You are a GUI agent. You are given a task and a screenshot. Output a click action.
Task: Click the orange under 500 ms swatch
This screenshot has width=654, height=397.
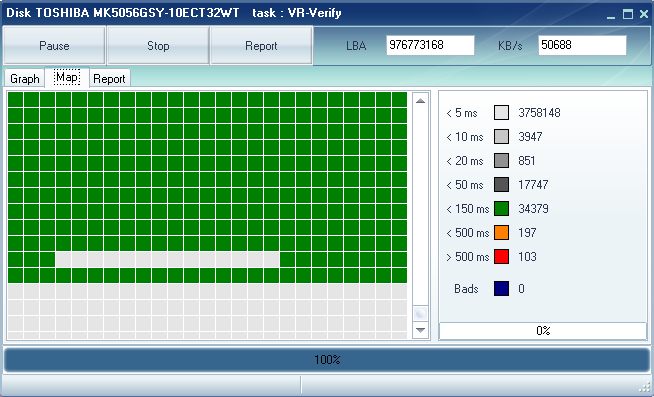[x=501, y=233]
